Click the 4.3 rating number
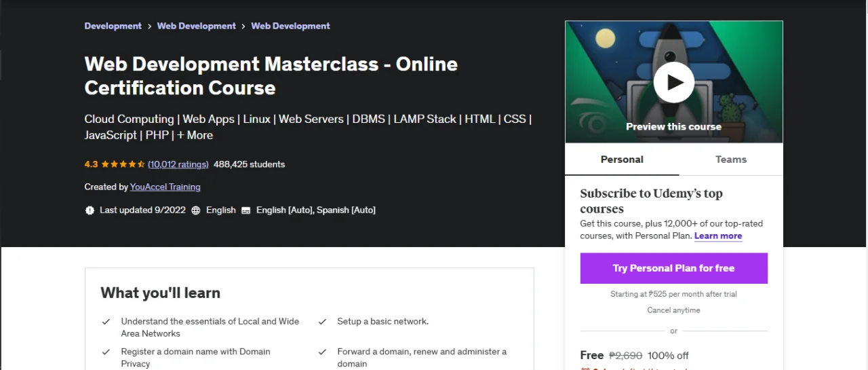Viewport: 868px width, 370px height. coord(91,164)
